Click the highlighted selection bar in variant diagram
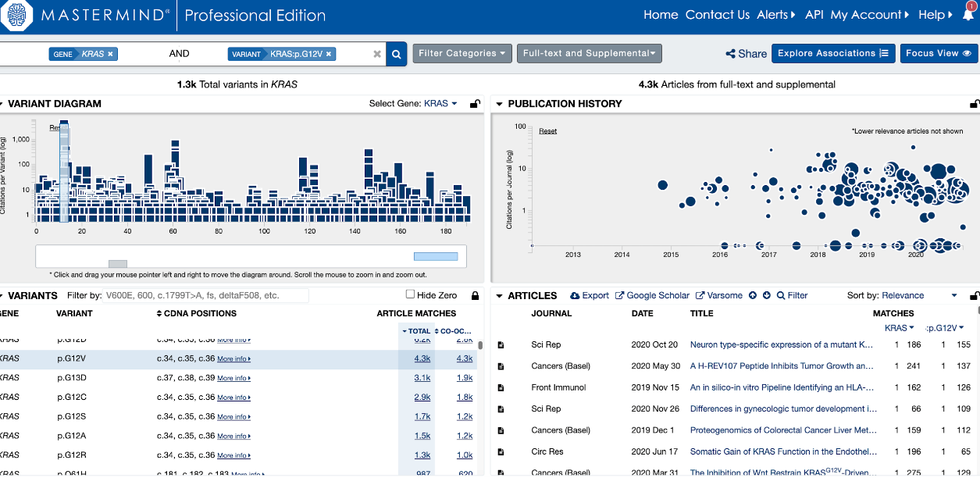The image size is (980, 485). pyautogui.click(x=65, y=173)
